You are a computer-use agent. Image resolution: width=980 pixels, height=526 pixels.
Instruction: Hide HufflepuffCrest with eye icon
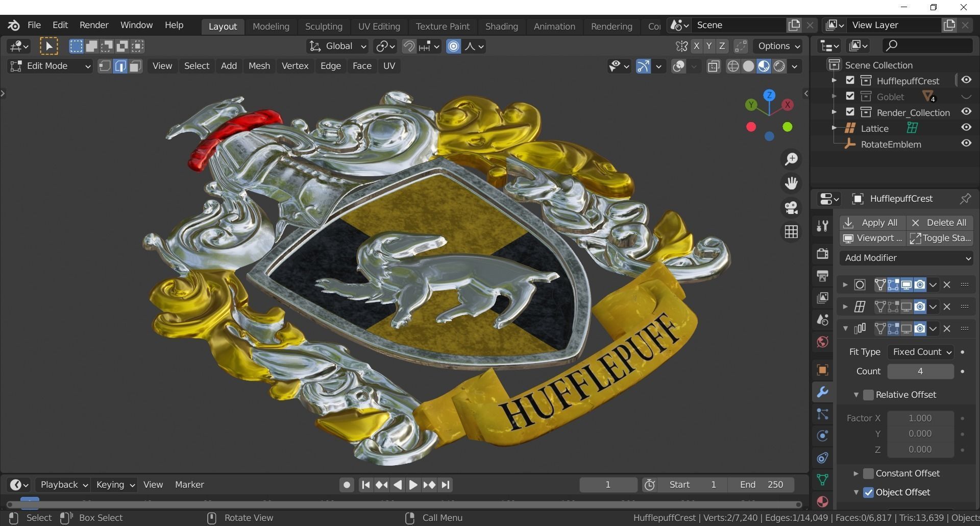tap(966, 80)
